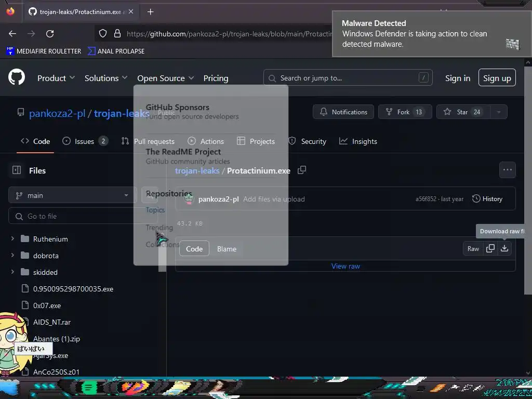
Task: Open the main branch selector dropdown
Action: 73,195
